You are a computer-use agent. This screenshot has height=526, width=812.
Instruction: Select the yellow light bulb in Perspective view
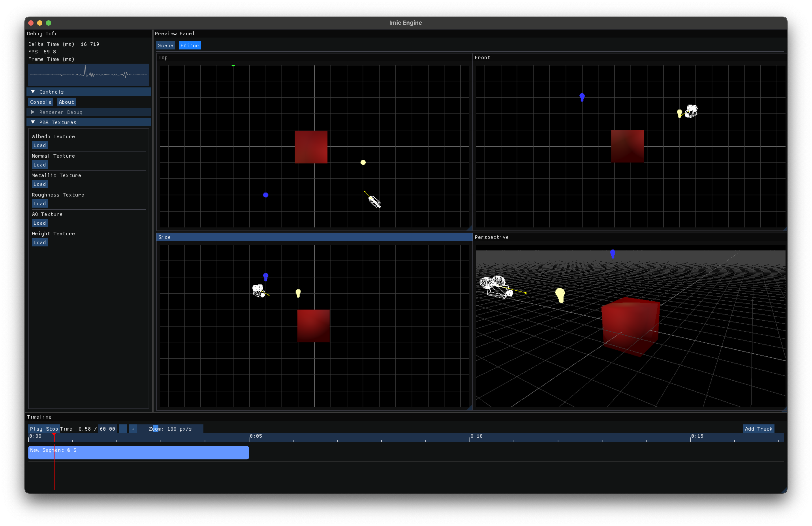[x=560, y=295]
